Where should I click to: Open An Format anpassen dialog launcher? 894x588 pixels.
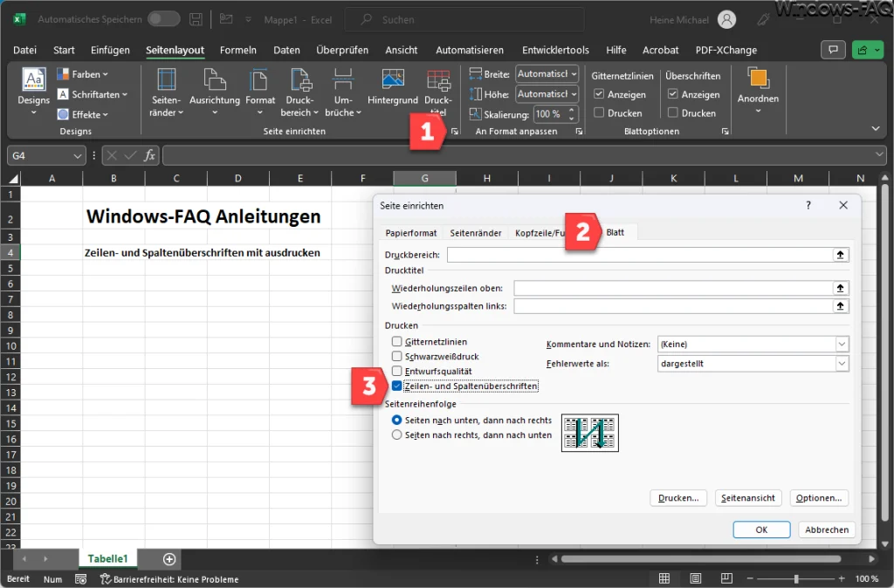(x=579, y=132)
